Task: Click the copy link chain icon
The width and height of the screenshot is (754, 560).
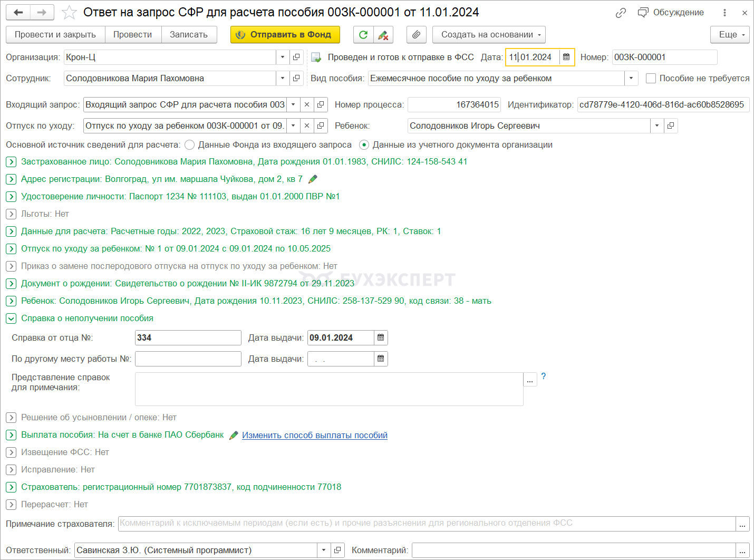Action: point(621,13)
